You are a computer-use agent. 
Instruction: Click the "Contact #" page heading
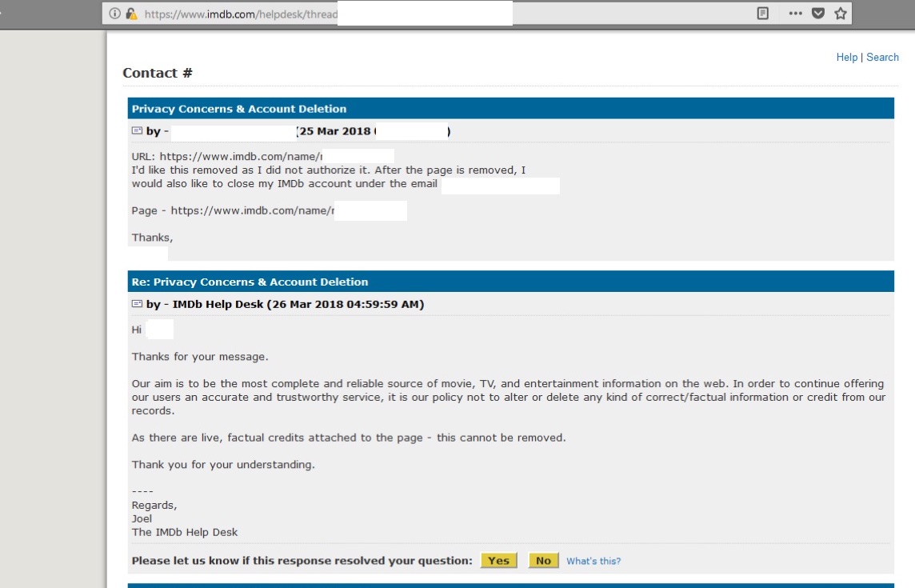coord(158,73)
